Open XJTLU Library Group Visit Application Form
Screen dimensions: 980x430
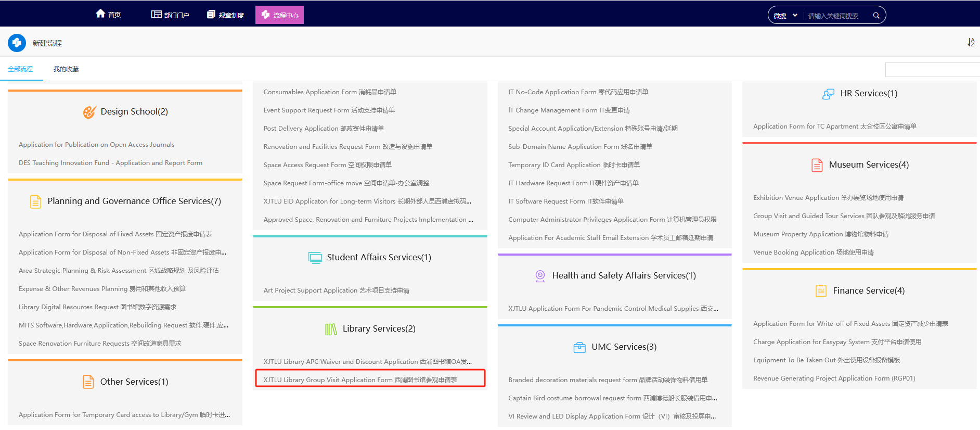tap(360, 380)
